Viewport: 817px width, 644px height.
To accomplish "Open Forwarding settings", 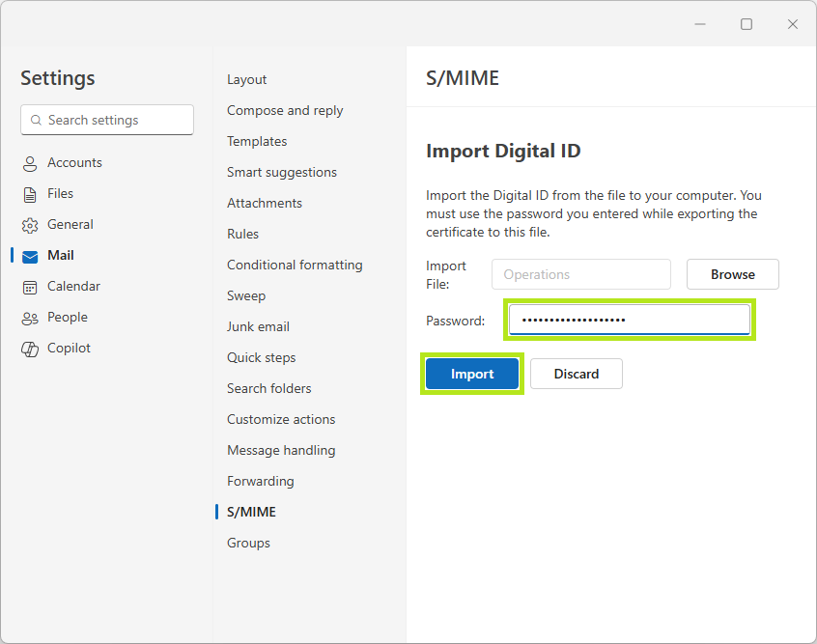I will coord(260,481).
